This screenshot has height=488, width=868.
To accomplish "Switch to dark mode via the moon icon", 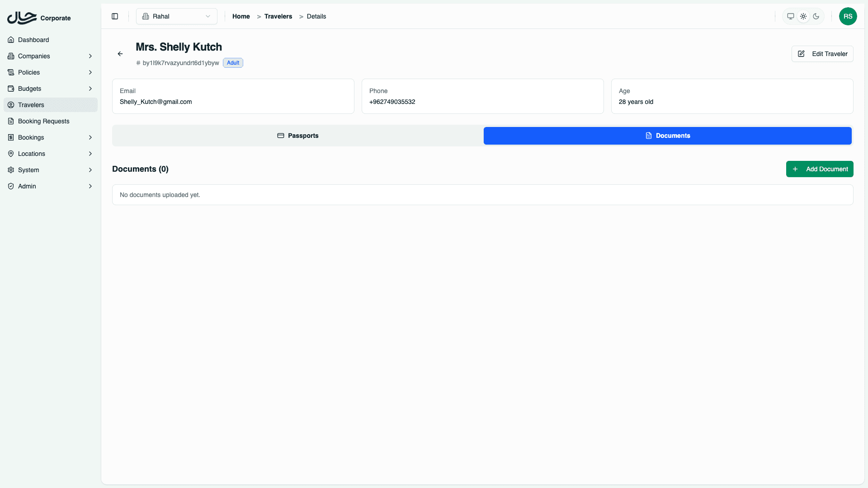I will click(x=816, y=16).
